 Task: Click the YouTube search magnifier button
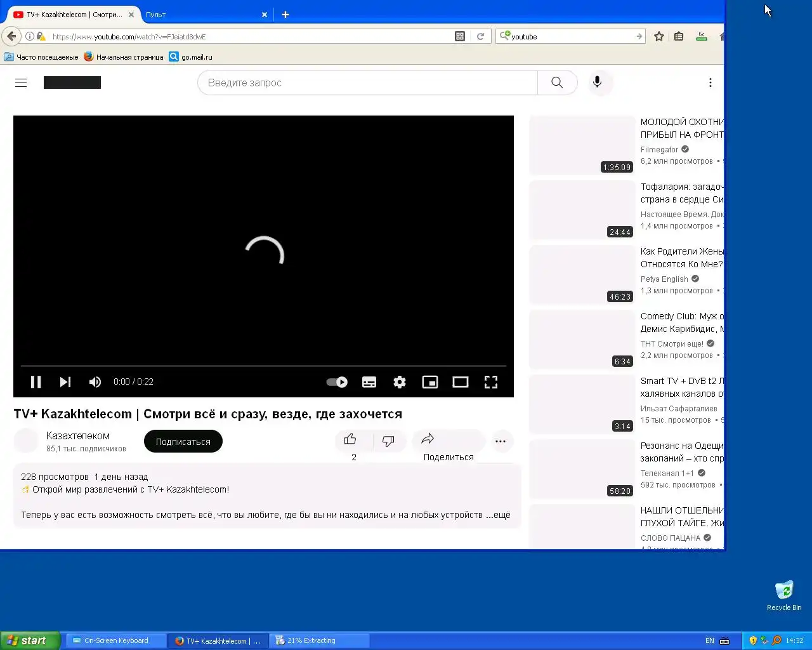[557, 83]
